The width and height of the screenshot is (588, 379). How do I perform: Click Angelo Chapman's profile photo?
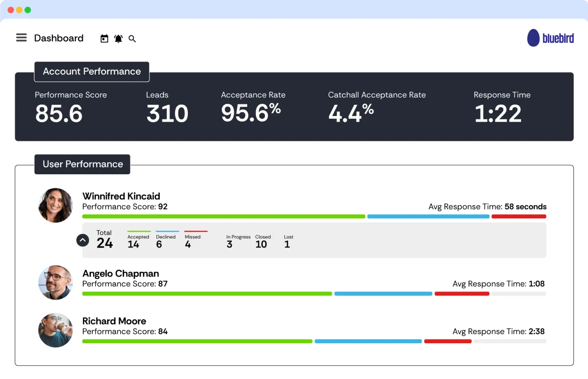(56, 282)
